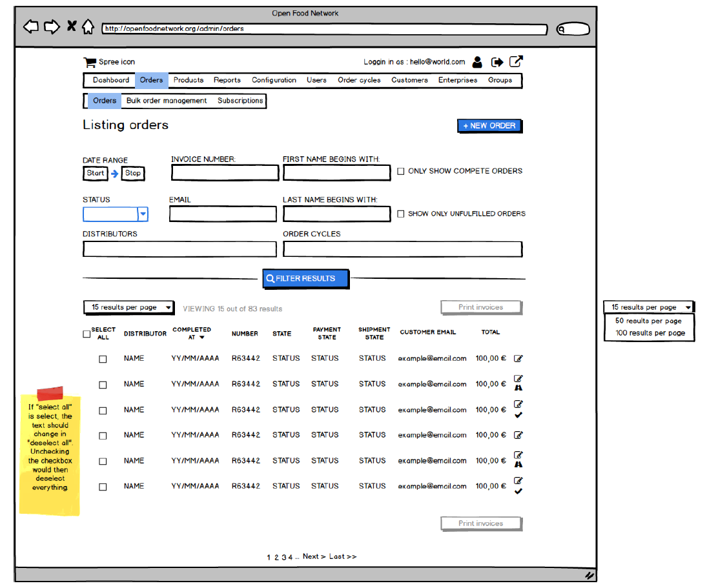
Task: Click the + New Order button
Action: point(489,126)
